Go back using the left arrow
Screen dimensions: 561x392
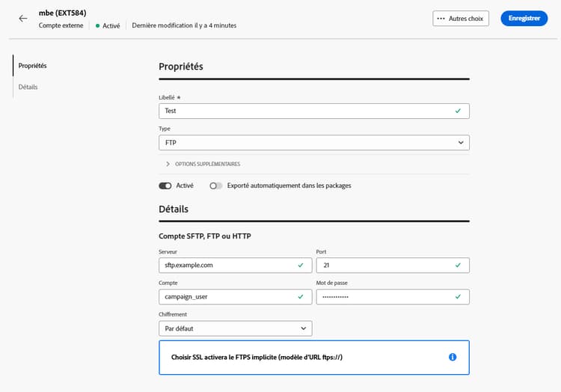point(23,18)
